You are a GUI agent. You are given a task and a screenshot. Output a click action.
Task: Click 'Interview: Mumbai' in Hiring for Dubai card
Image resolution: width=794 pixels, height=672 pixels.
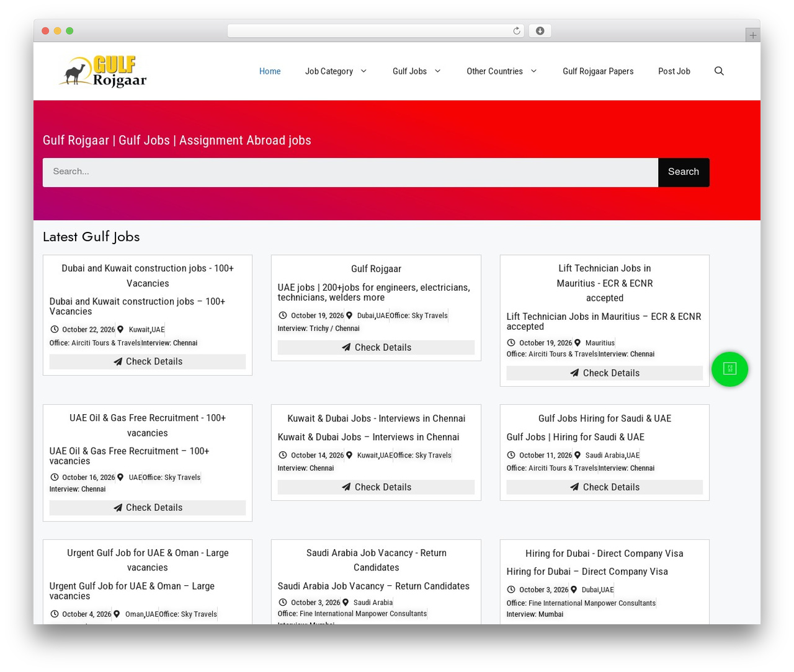click(535, 614)
